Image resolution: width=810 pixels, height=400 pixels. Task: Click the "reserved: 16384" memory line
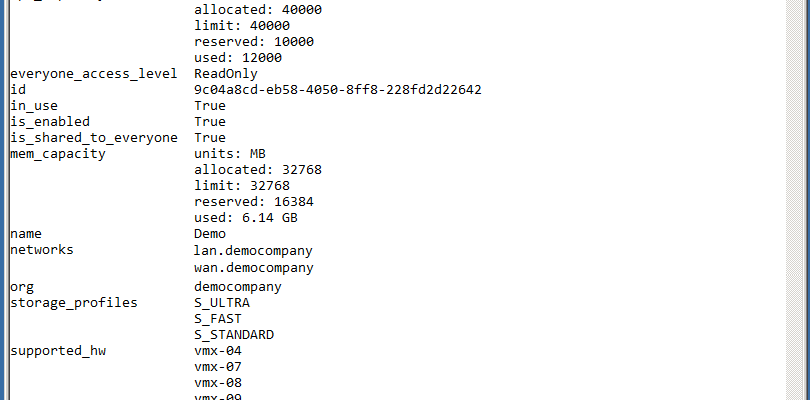point(253,202)
